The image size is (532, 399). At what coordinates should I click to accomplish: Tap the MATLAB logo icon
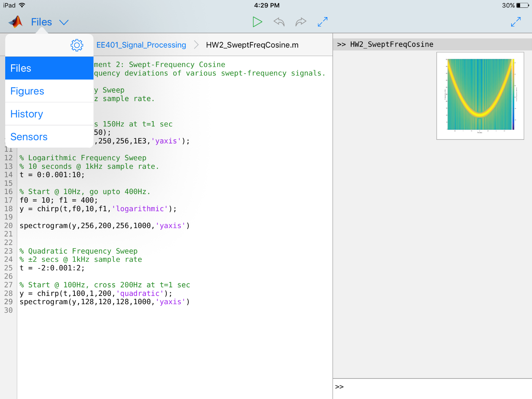pyautogui.click(x=16, y=22)
